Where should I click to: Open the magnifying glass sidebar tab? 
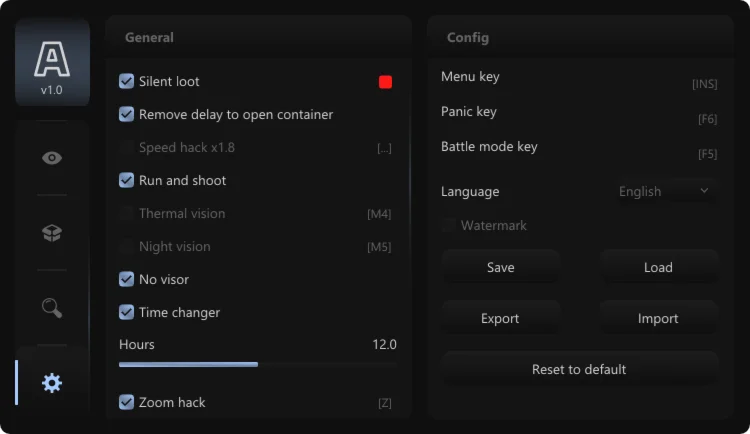(52, 307)
